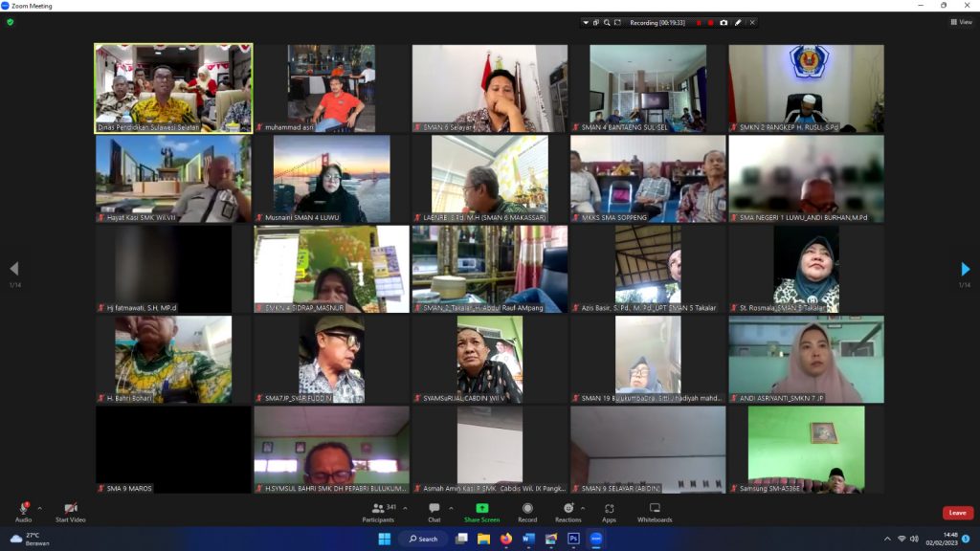
Task: Open the Zoom Apps icon
Action: click(609, 508)
